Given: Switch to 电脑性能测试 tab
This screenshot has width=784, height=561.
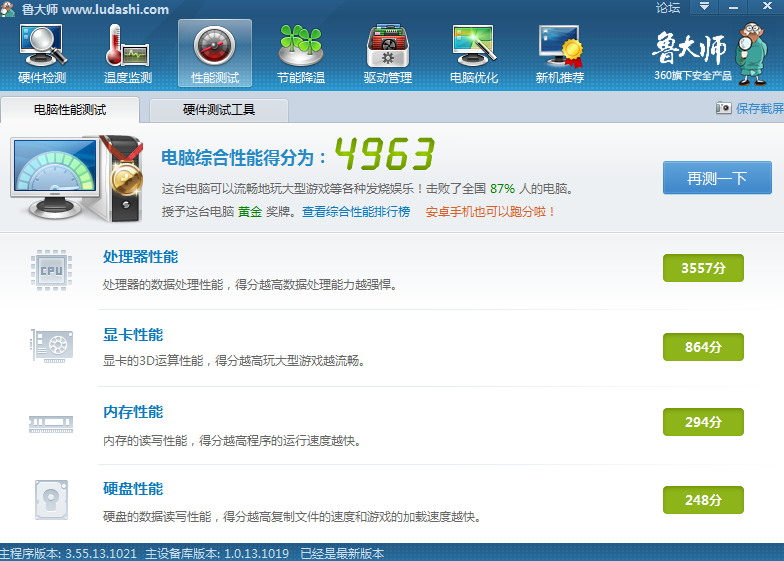Looking at the screenshot, I should tap(70, 110).
